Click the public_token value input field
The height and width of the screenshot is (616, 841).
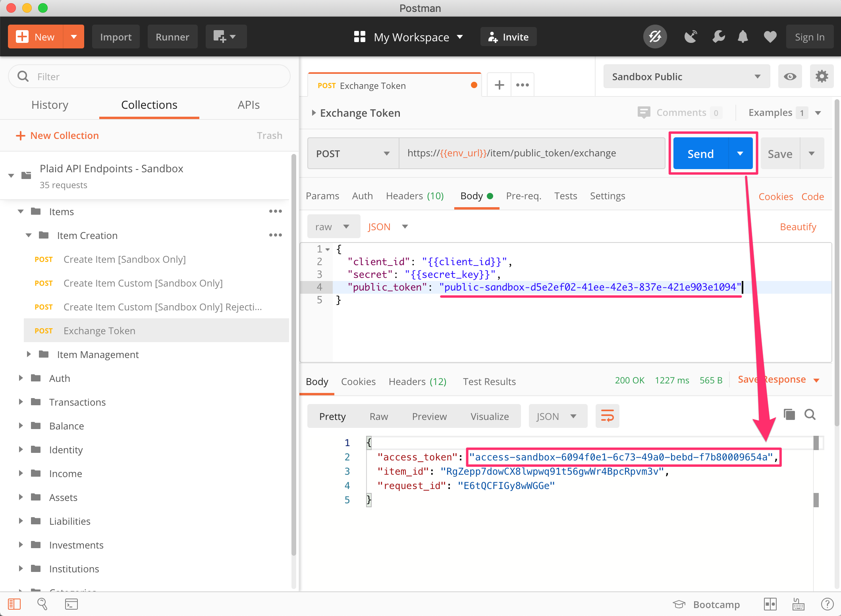coord(590,287)
